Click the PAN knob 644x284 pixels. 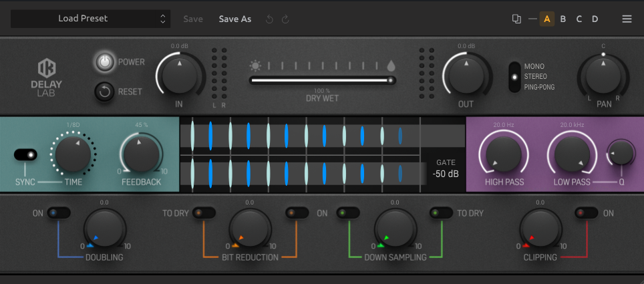point(603,76)
